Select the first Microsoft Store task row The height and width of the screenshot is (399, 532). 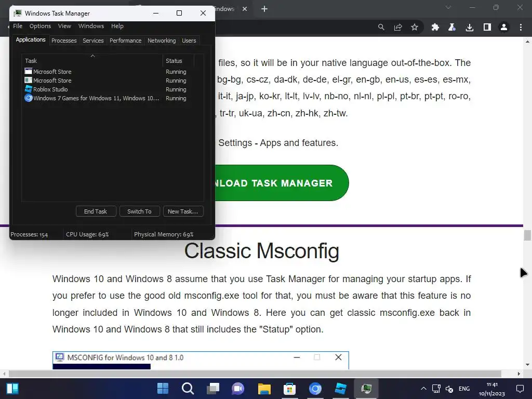click(x=108, y=72)
